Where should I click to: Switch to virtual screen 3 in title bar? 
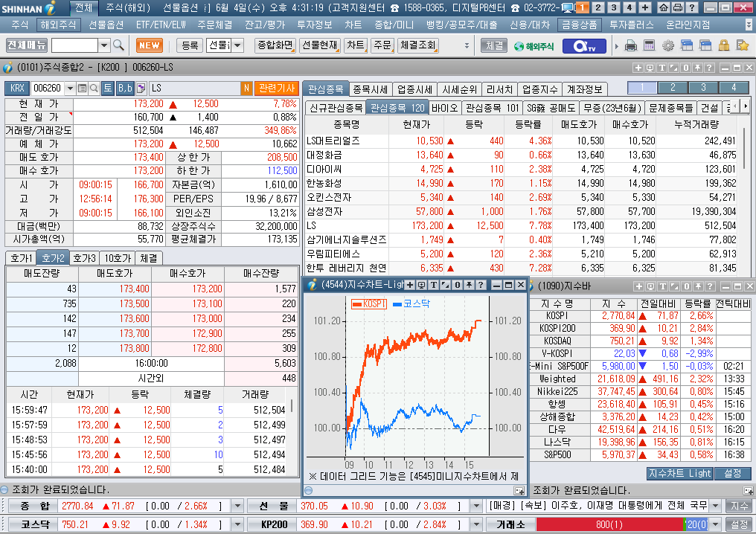coord(614,7)
